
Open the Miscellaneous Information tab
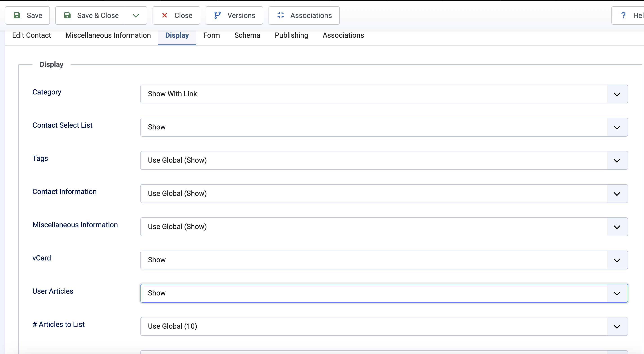108,35
